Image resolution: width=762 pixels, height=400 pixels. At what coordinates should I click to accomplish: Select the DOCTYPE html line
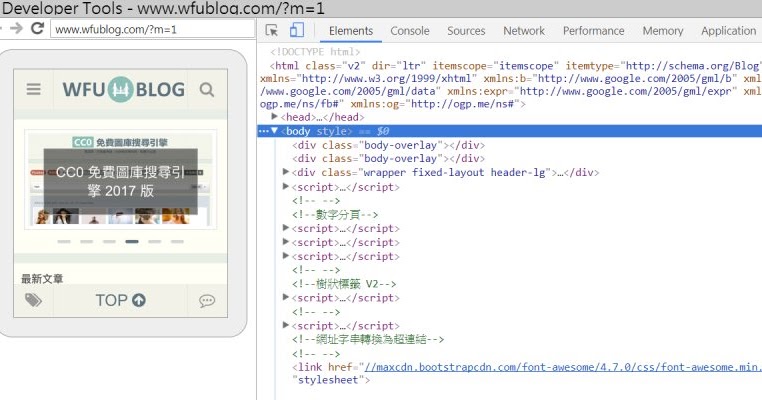click(x=315, y=52)
